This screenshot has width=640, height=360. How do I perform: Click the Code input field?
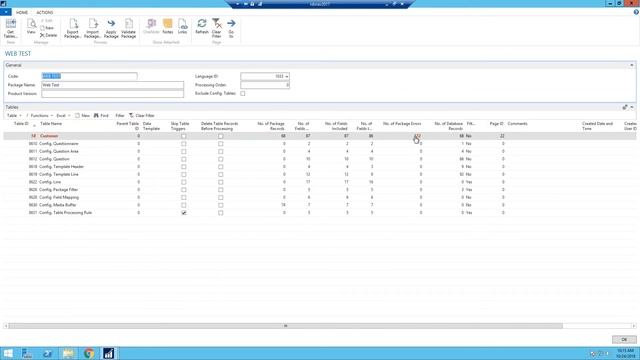89,76
